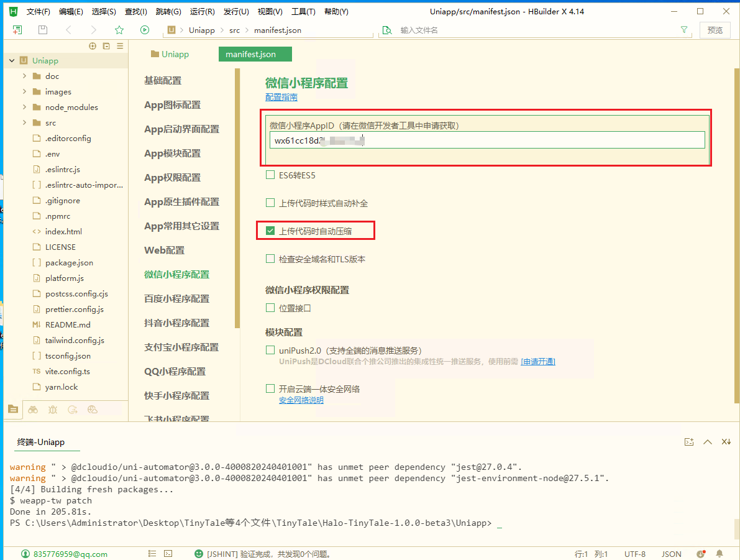The image size is (740, 560).
Task: Select 百度小程序配置 section
Action: pos(176,299)
